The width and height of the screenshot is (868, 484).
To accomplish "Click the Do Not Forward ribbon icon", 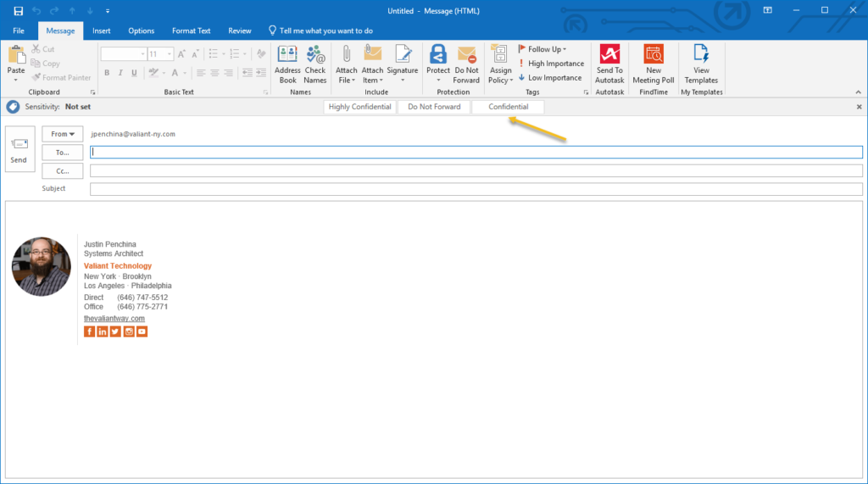I will pos(466,64).
